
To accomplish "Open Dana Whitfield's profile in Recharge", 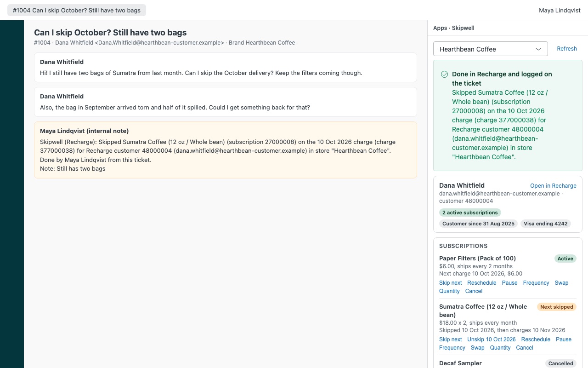I will click(553, 186).
